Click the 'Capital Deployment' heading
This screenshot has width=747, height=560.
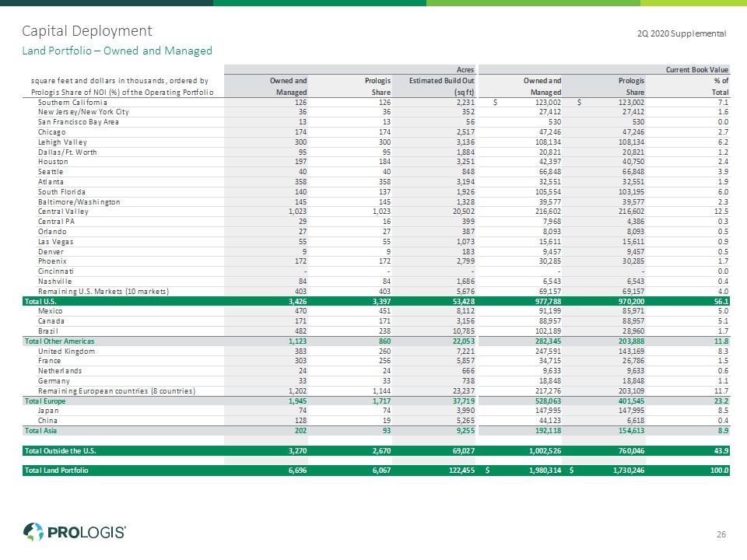click(x=87, y=31)
